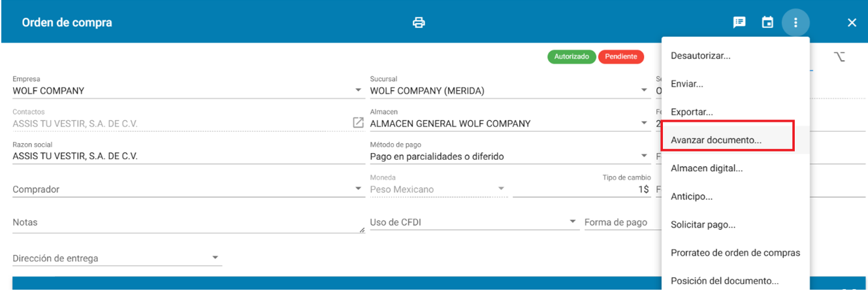Click into the Notas text field
The image size is (868, 291).
point(189,222)
